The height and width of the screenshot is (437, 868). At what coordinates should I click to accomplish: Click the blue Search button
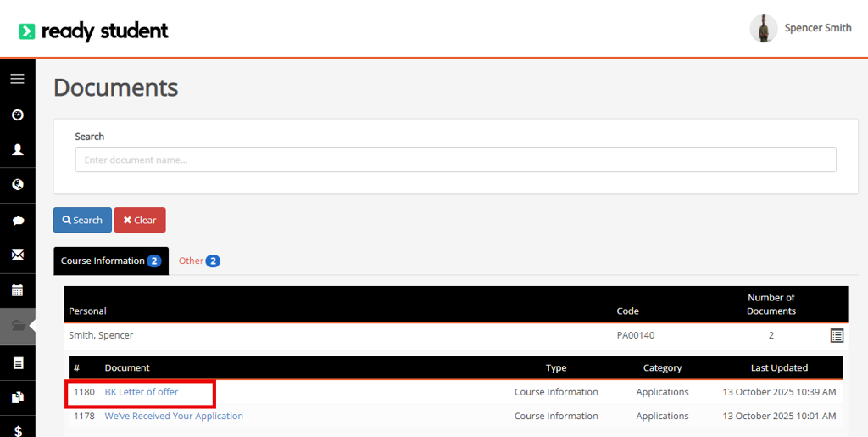82,220
